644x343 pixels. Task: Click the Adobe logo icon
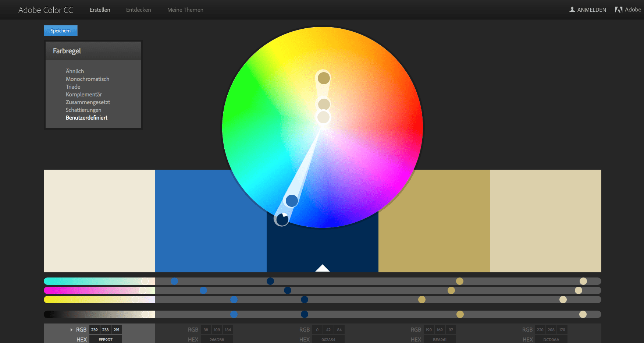(x=619, y=10)
